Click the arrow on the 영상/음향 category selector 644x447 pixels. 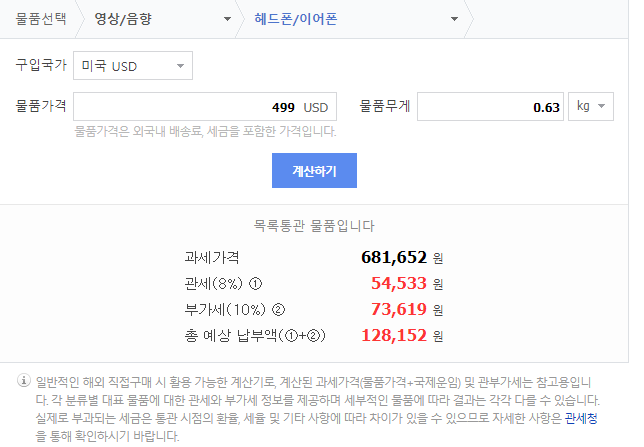point(227,18)
